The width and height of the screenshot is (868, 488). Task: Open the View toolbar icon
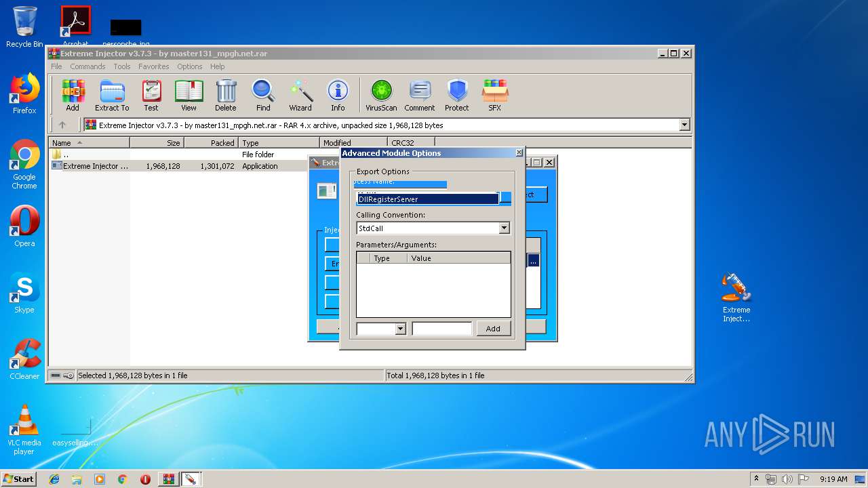click(x=189, y=95)
